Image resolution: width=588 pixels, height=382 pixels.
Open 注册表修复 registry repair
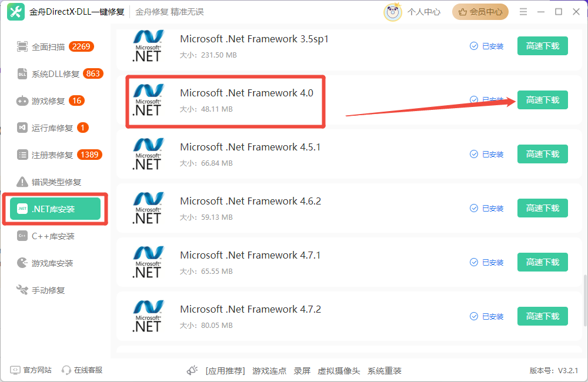(55, 155)
